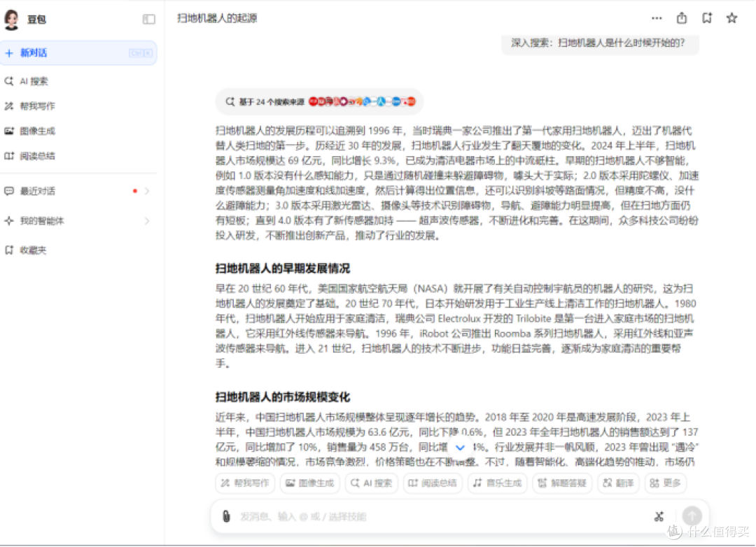Click the conversation title 扫地机器人的起源
Image resolution: width=756 pixels, height=547 pixels.
point(217,18)
